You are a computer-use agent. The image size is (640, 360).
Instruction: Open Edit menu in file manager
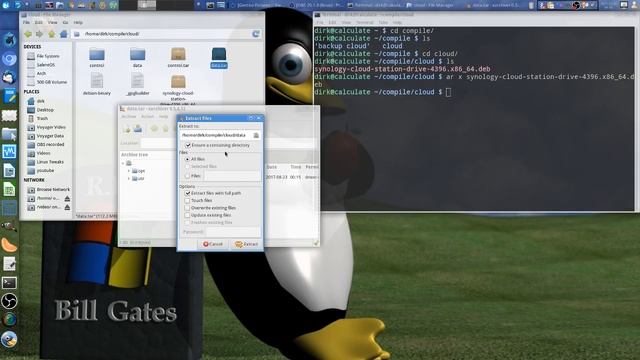39,22
